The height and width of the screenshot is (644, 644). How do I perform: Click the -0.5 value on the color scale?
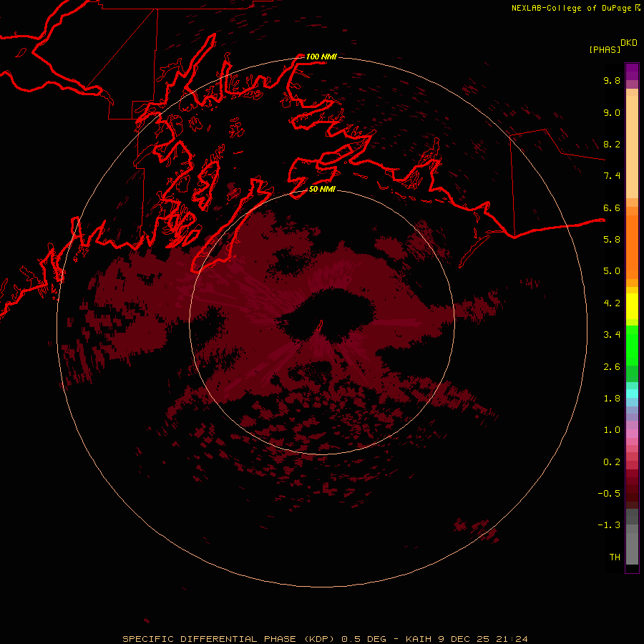click(x=609, y=494)
